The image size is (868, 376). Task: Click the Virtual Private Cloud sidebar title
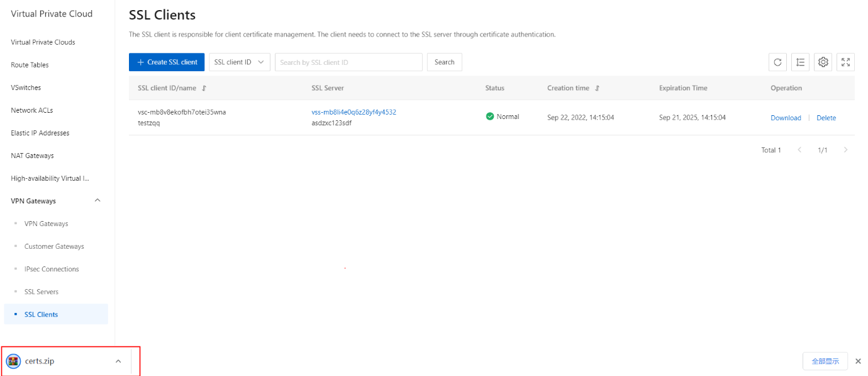[x=52, y=14]
